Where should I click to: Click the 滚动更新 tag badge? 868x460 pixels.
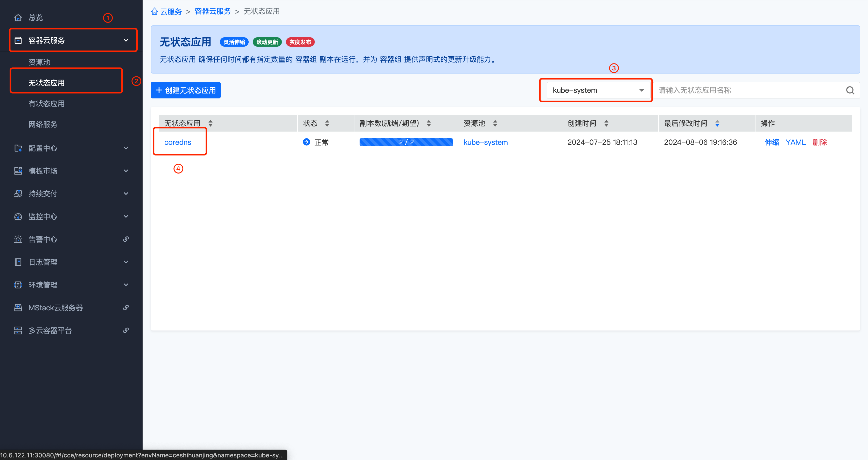coord(267,42)
